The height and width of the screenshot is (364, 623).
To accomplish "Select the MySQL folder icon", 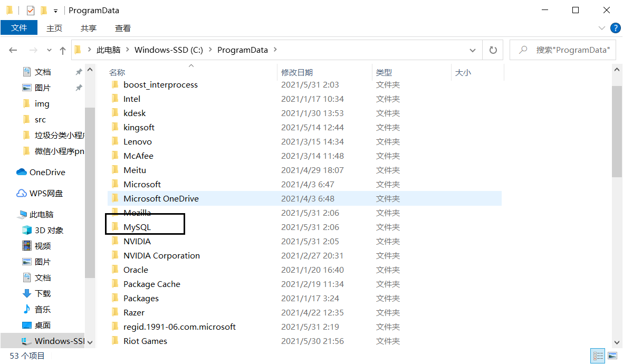I will point(115,227).
